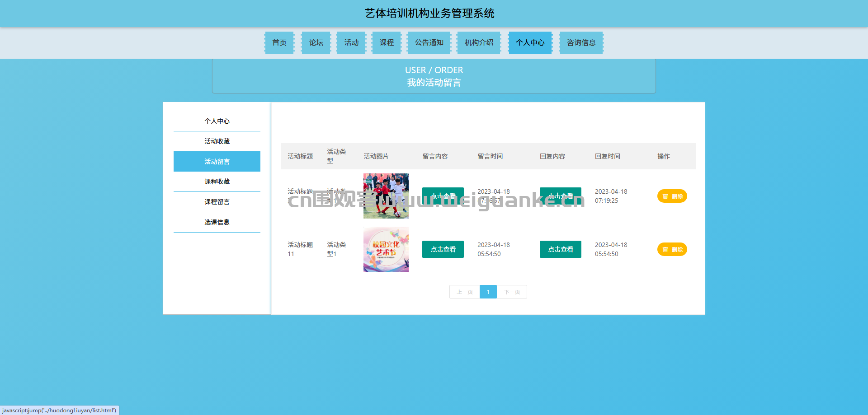
Task: Select 个人中心 in the sidebar menu
Action: pyautogui.click(x=217, y=121)
